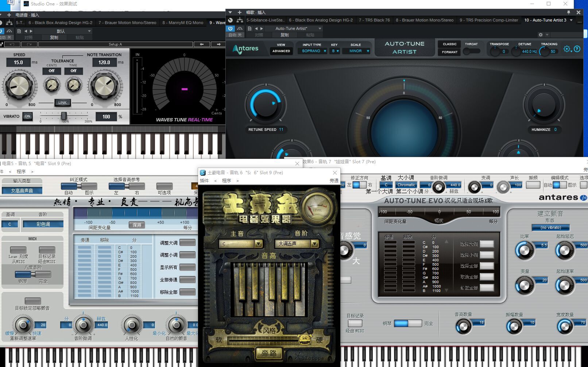Click NOTE TRANSITION value field 120.0

click(x=104, y=62)
